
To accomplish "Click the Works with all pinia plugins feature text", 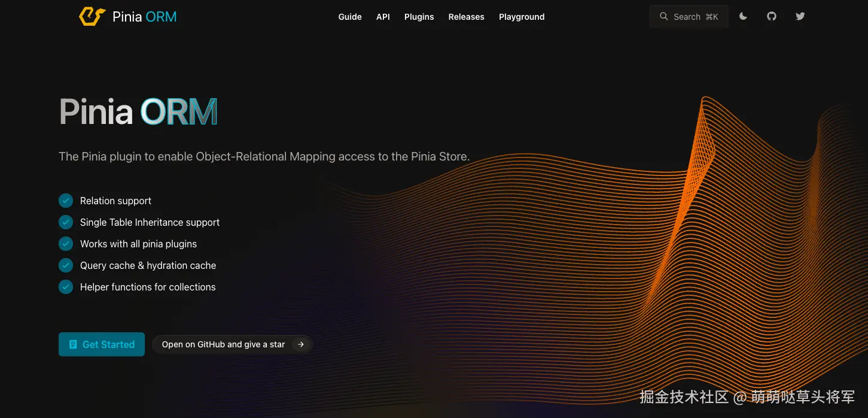I will click(x=138, y=244).
